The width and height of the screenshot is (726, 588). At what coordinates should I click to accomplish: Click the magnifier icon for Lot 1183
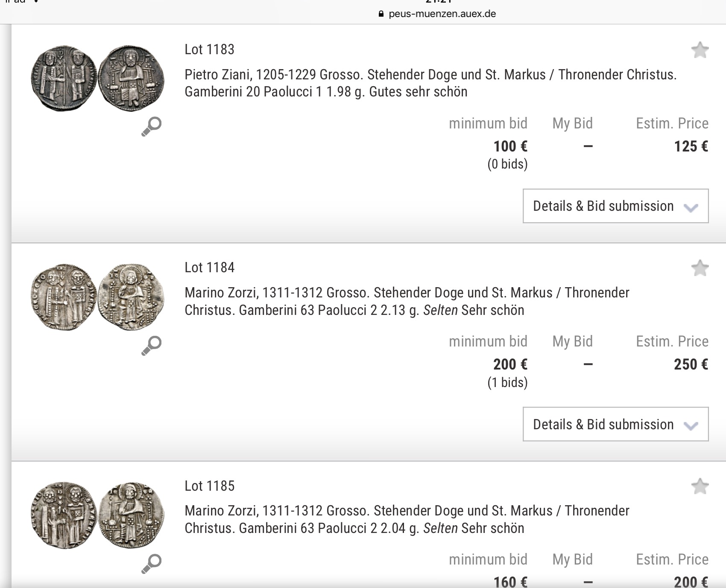pos(152,126)
